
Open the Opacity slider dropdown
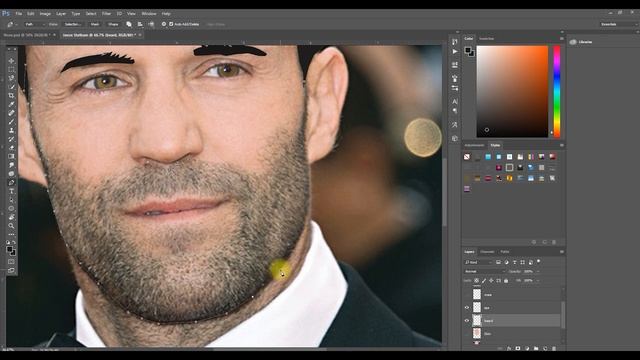(538, 271)
